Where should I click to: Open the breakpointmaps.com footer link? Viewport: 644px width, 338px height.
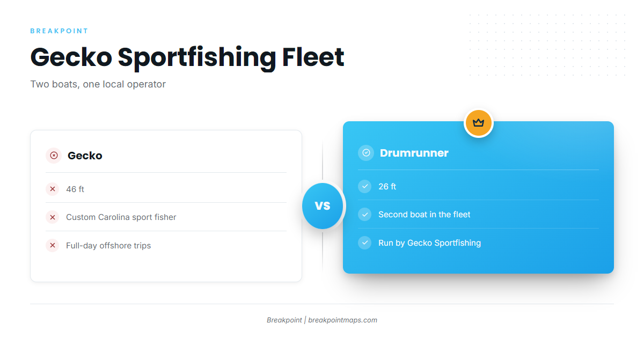342,320
